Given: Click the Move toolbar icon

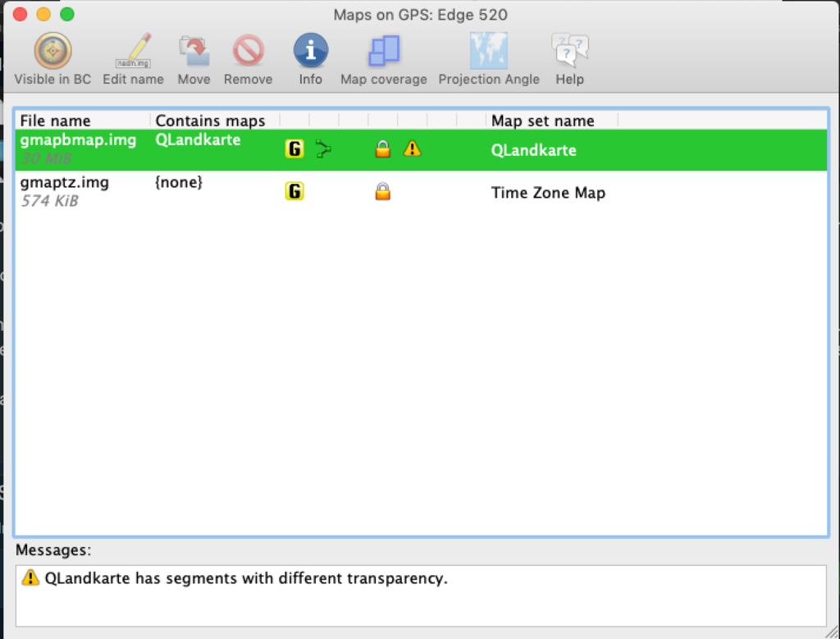Looking at the screenshot, I should click(x=194, y=52).
